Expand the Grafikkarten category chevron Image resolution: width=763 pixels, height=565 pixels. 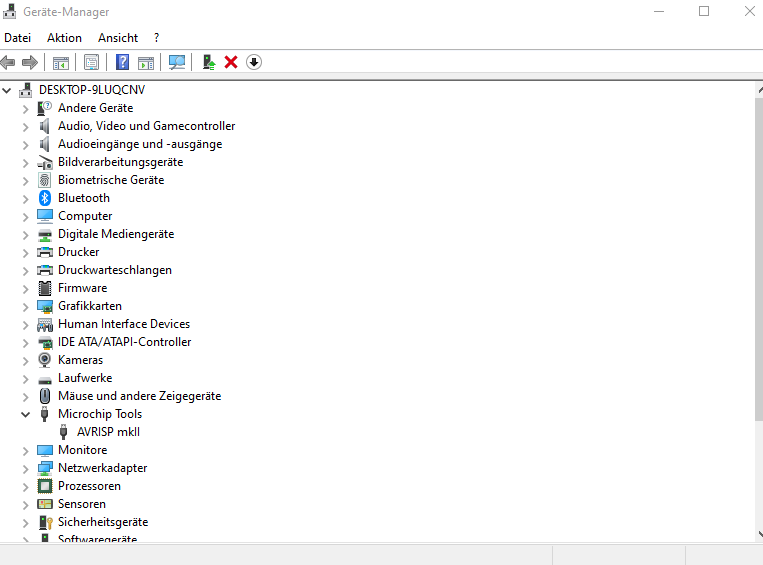[x=25, y=307]
